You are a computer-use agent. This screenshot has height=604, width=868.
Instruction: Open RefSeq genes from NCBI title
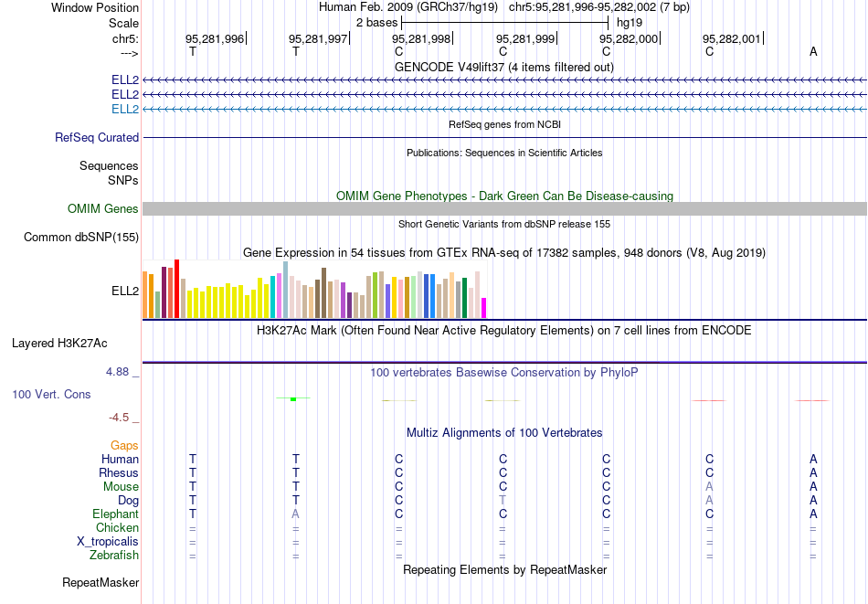tap(505, 124)
